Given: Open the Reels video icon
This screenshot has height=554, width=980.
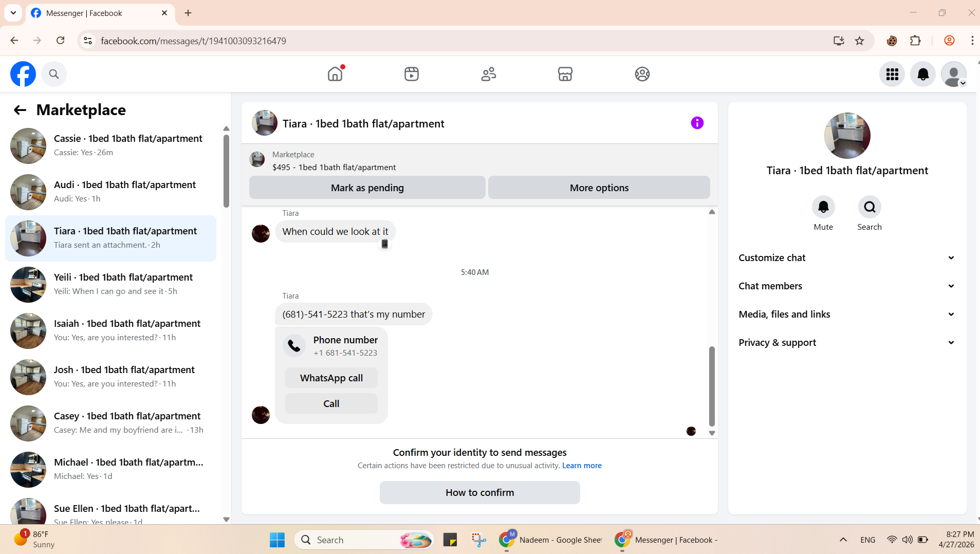Looking at the screenshot, I should [412, 74].
